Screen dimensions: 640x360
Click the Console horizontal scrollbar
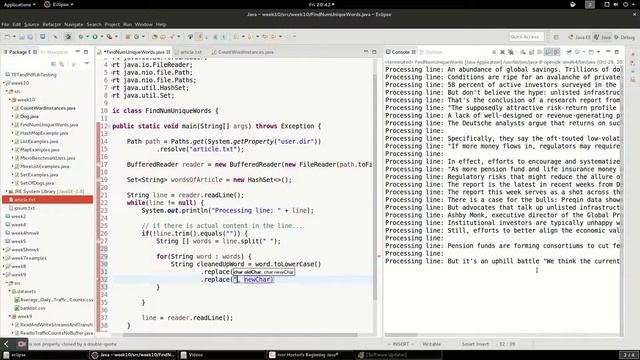401,335
